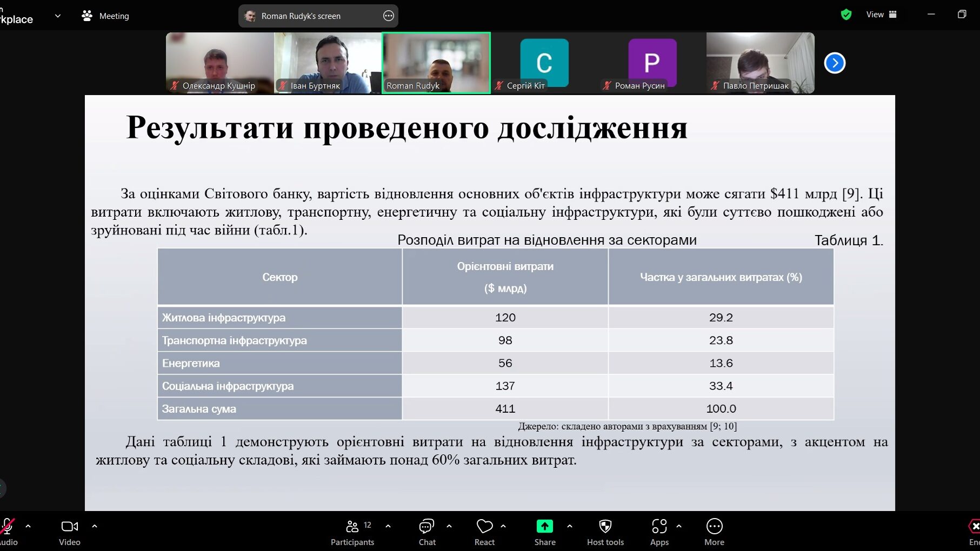Expand the Participants options caret
This screenshot has height=551, width=980.
(388, 526)
